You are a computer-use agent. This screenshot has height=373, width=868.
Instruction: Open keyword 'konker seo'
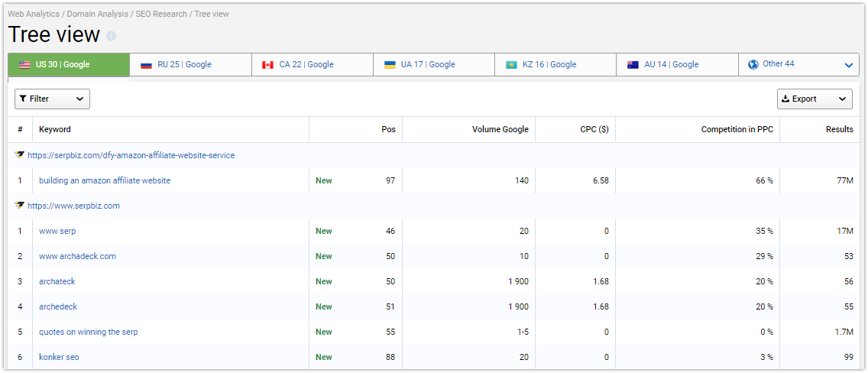[x=60, y=357]
